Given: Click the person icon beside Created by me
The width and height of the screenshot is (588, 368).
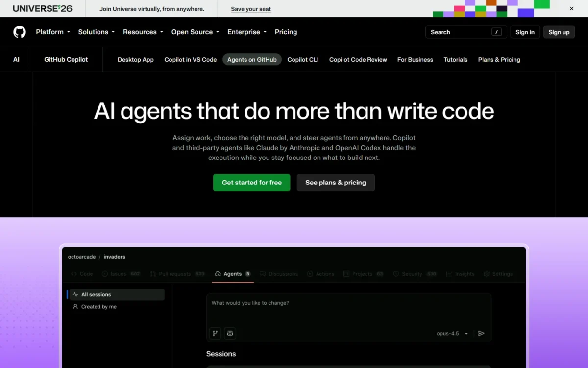Looking at the screenshot, I should [x=75, y=307].
